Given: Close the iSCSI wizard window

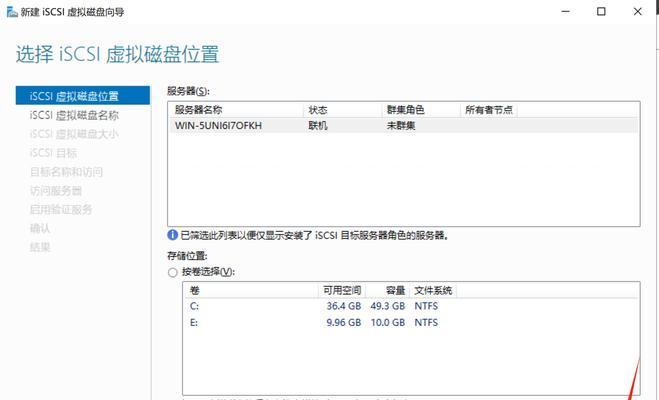Looking at the screenshot, I should [x=638, y=11].
